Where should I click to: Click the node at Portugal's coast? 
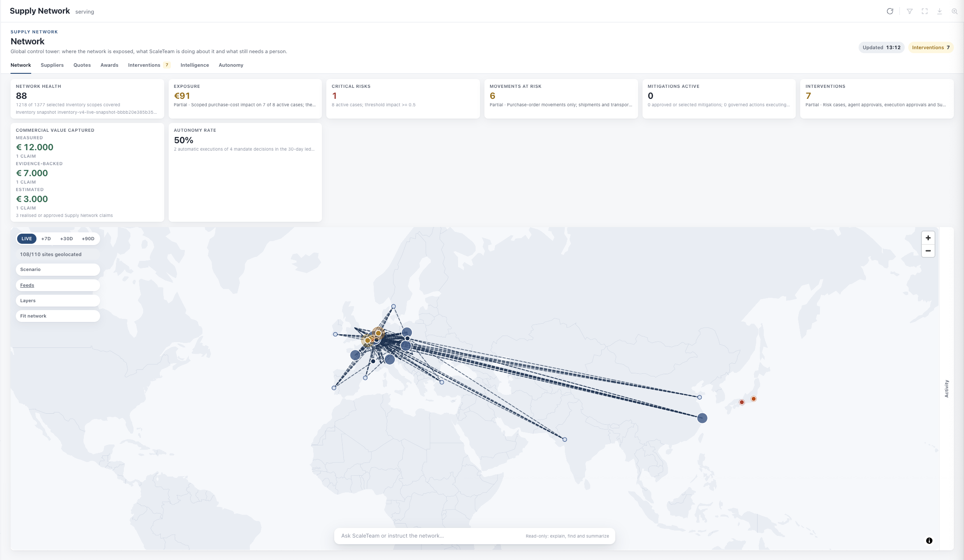334,388
